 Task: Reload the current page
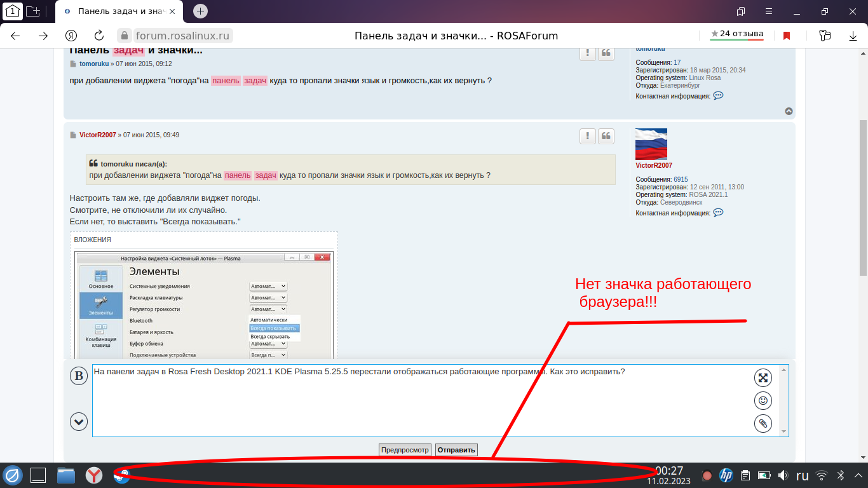point(98,36)
